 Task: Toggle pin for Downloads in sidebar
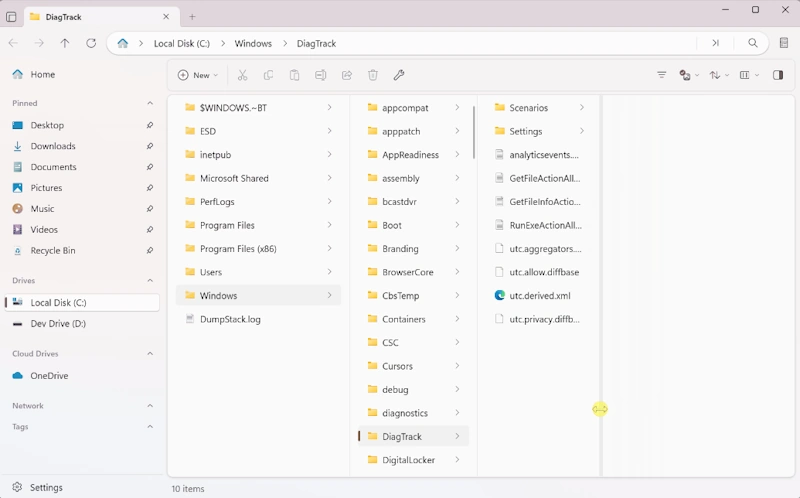(149, 146)
